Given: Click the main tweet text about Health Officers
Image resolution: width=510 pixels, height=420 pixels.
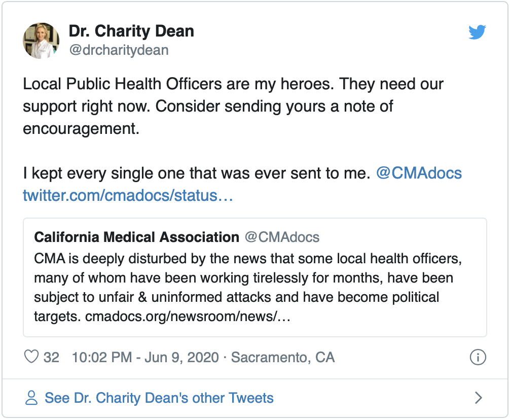Looking at the screenshot, I should coord(233,106).
